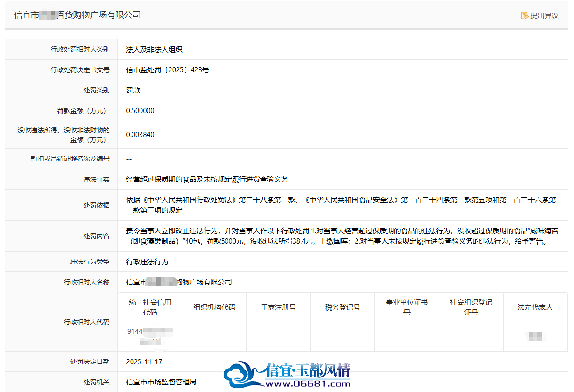Screen dimensions: 574x392
Task: Click the 处罚依据 label
Action: tap(97, 205)
